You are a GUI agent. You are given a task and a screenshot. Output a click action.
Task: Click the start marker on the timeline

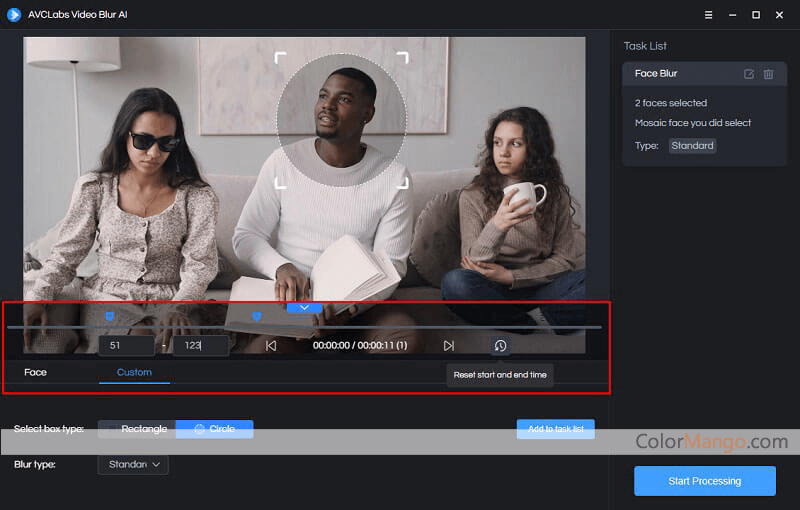[110, 317]
